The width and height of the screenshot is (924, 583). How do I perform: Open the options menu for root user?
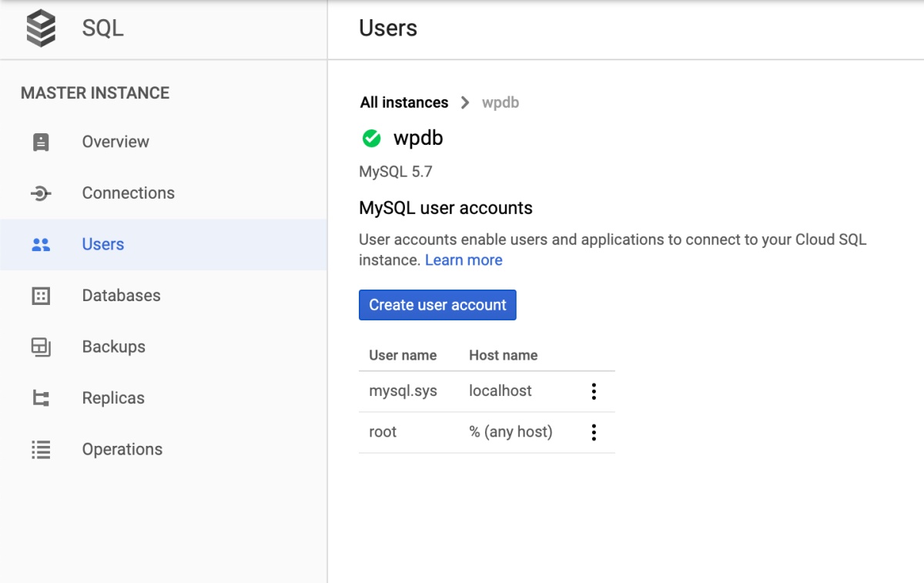click(x=593, y=432)
